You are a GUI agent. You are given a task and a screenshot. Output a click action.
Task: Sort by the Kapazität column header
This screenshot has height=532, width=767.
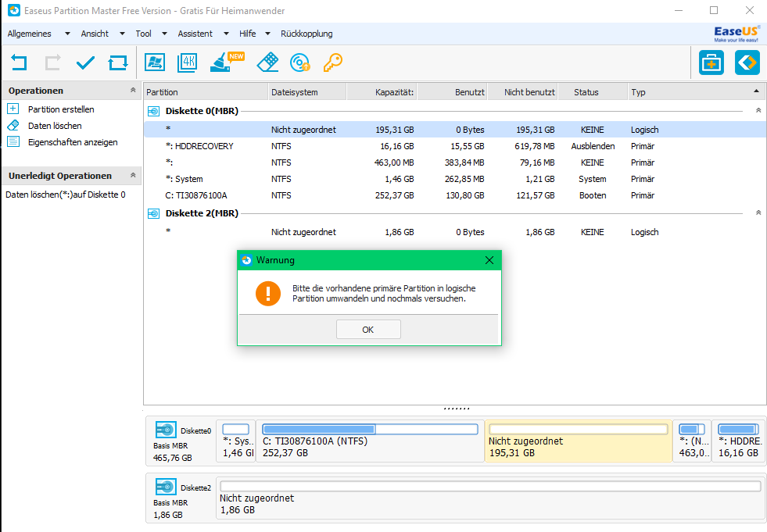coord(382,92)
